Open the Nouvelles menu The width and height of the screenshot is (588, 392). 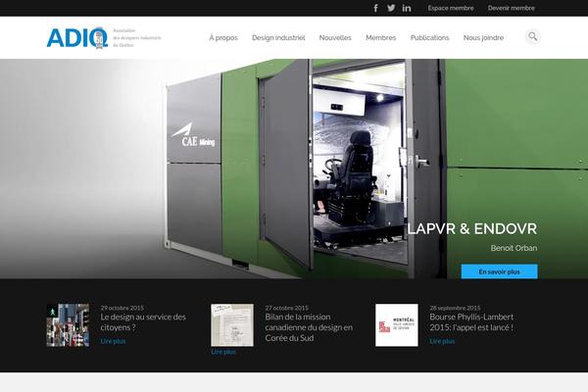click(x=335, y=38)
